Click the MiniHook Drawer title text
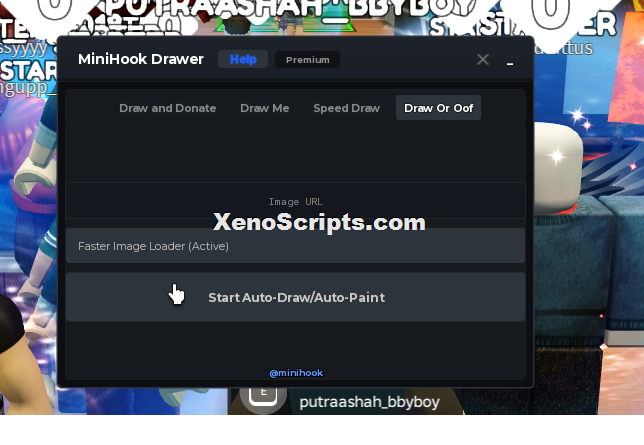The image size is (644, 445). coord(141,59)
